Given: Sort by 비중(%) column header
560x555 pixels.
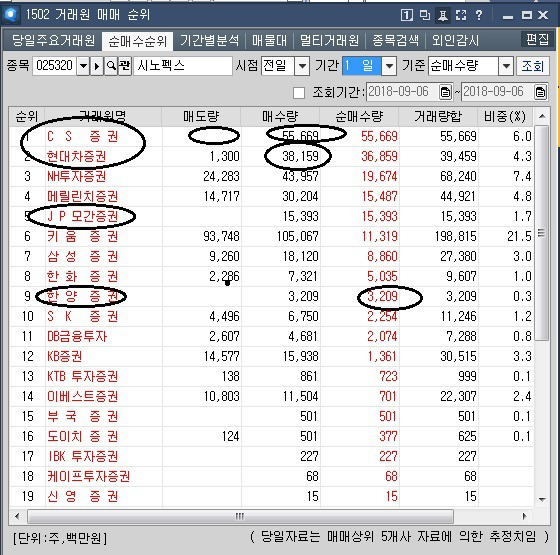Looking at the screenshot, I should click(505, 116).
